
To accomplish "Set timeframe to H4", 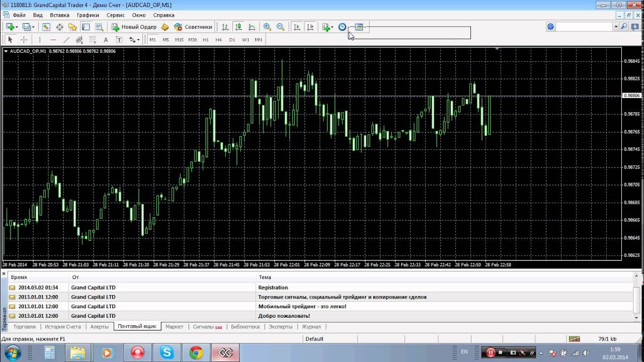I will point(218,40).
